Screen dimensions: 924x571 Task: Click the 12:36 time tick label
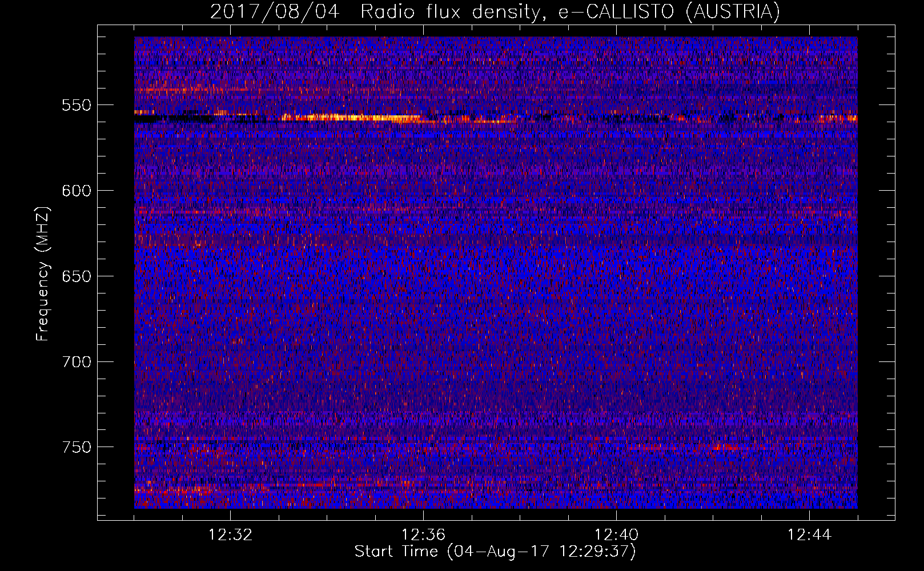(423, 535)
